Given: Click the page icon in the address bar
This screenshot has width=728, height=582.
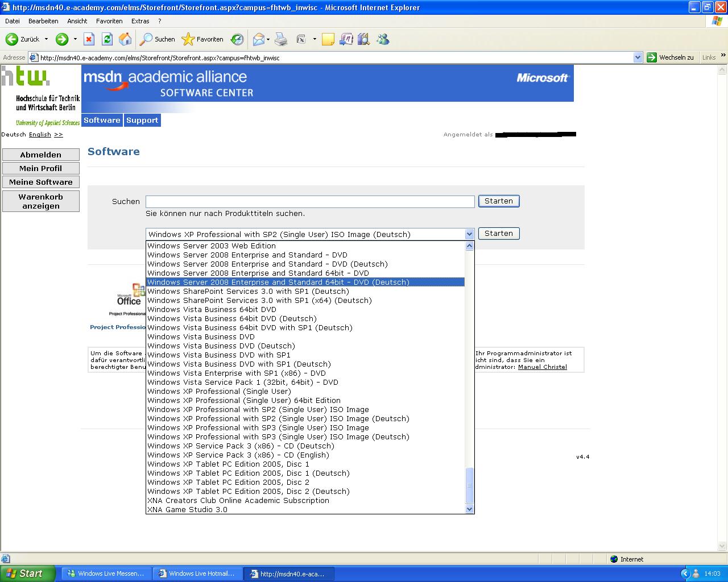Looking at the screenshot, I should 34,57.
